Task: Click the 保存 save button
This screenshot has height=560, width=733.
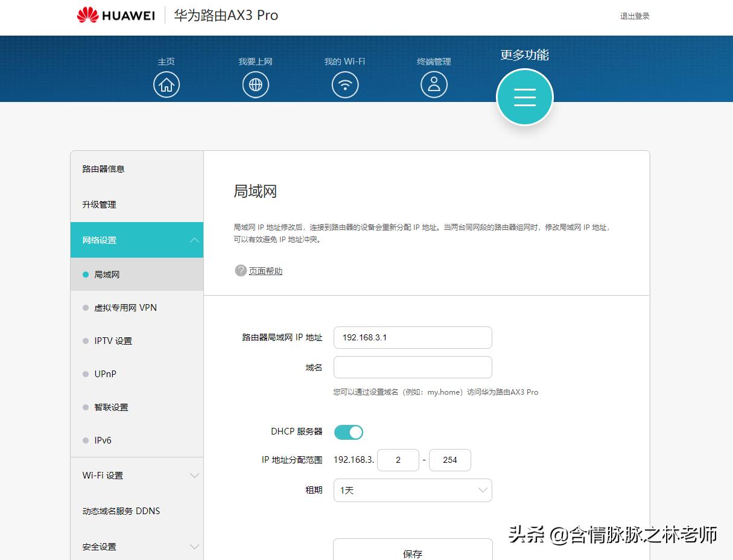Action: pyautogui.click(x=413, y=552)
